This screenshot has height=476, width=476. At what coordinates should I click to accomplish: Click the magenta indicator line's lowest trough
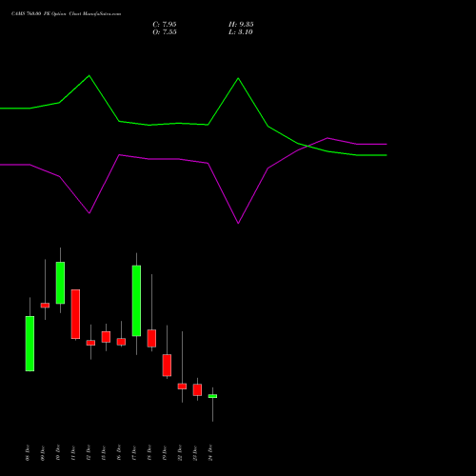(x=238, y=223)
